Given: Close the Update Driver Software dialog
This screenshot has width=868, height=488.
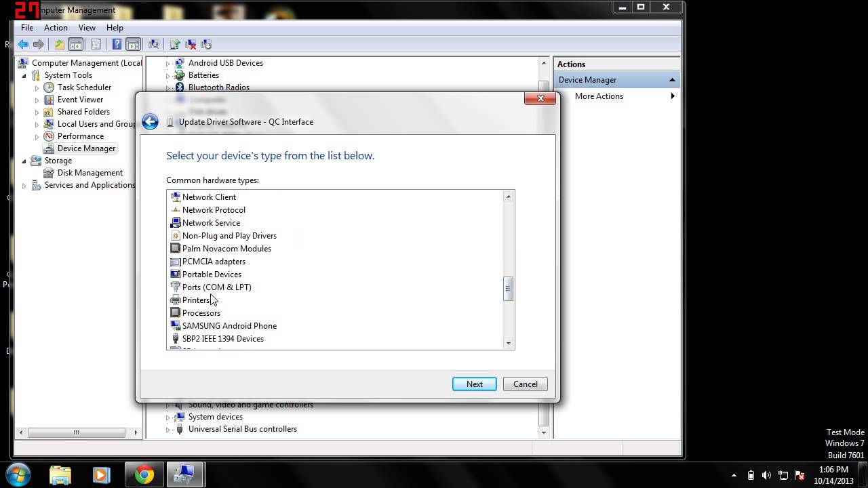Looking at the screenshot, I should (540, 98).
